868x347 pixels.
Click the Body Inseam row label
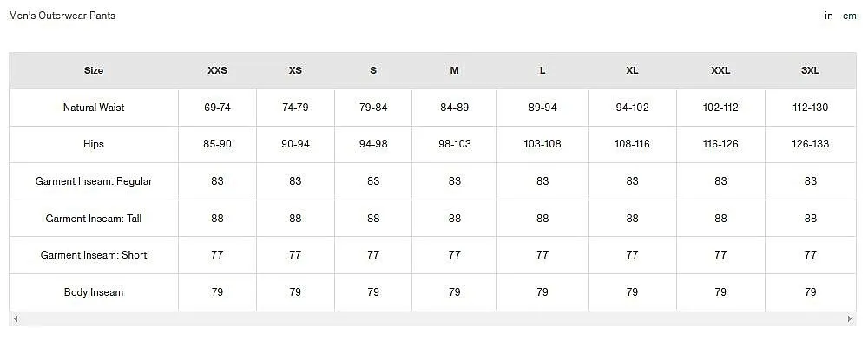(x=94, y=292)
